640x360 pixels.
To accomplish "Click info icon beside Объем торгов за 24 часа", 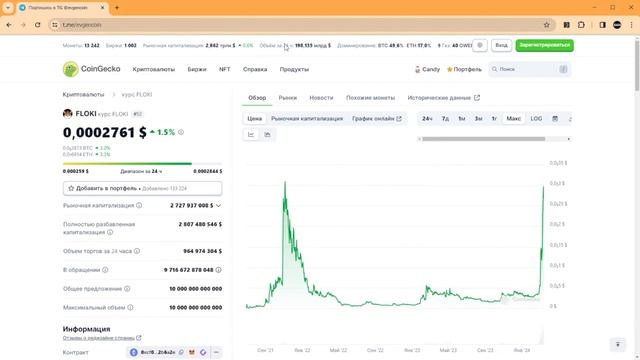I will (x=137, y=251).
